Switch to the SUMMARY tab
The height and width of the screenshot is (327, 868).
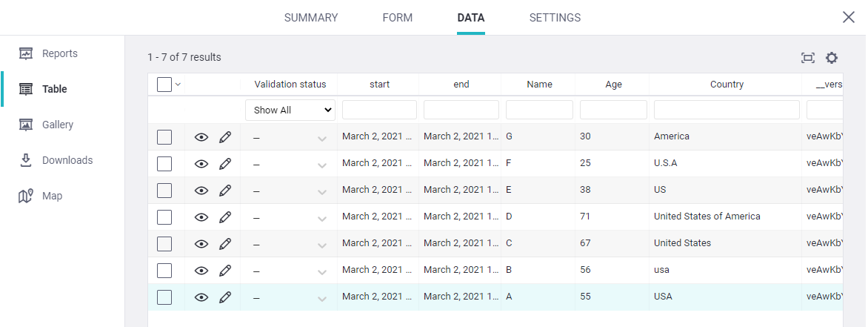[311, 18]
